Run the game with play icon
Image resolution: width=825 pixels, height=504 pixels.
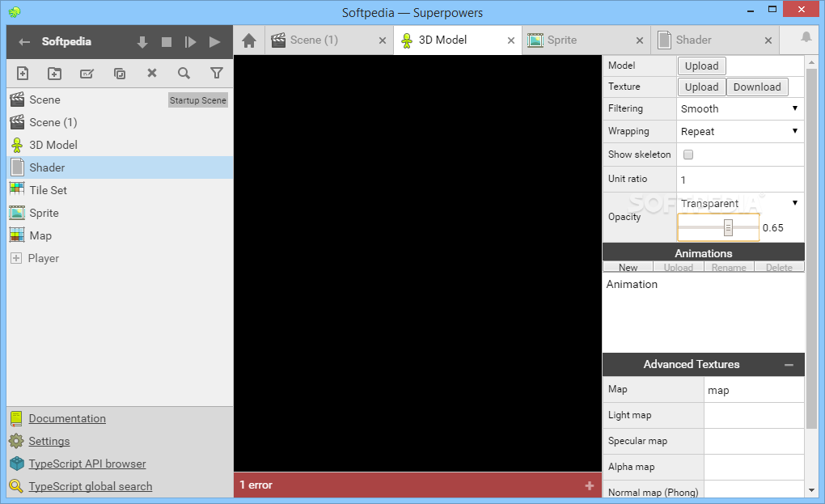(x=214, y=41)
